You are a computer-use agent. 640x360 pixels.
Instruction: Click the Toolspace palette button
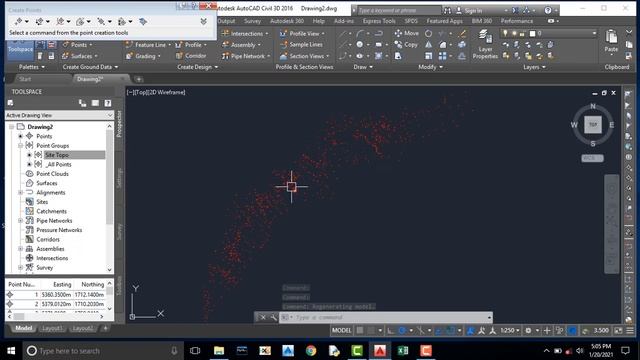(20, 50)
